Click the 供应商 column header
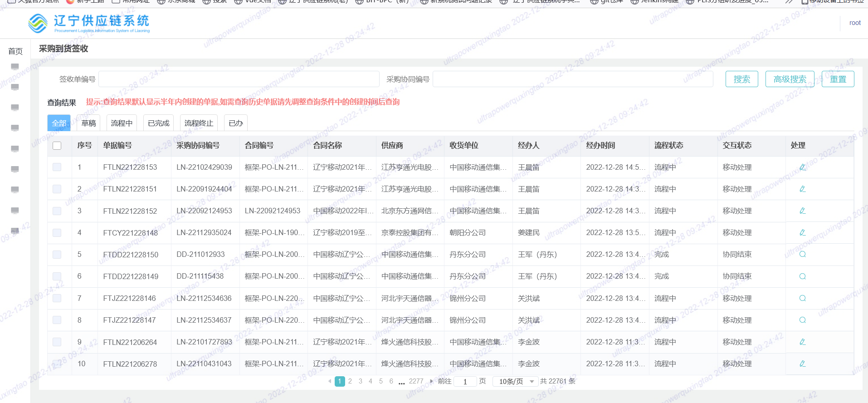Image resolution: width=868 pixels, height=403 pixels. pyautogui.click(x=392, y=145)
